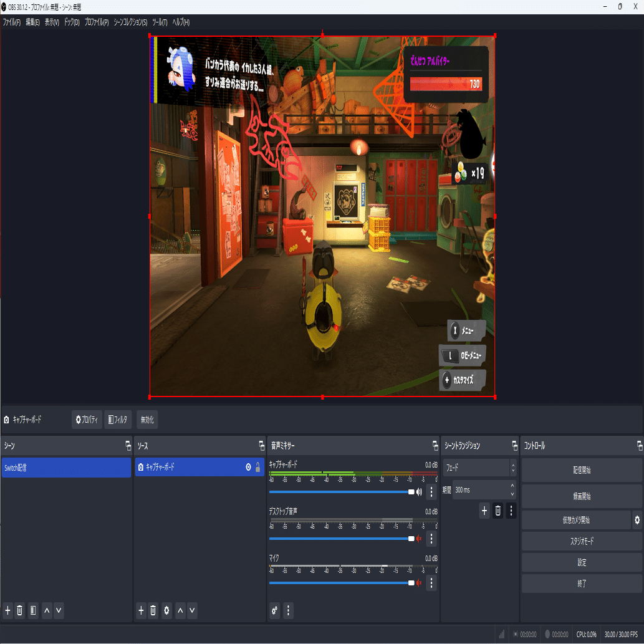This screenshot has width=644, height=644.
Task: Open the three-dot menu for デスクトップ音声
Action: click(431, 539)
